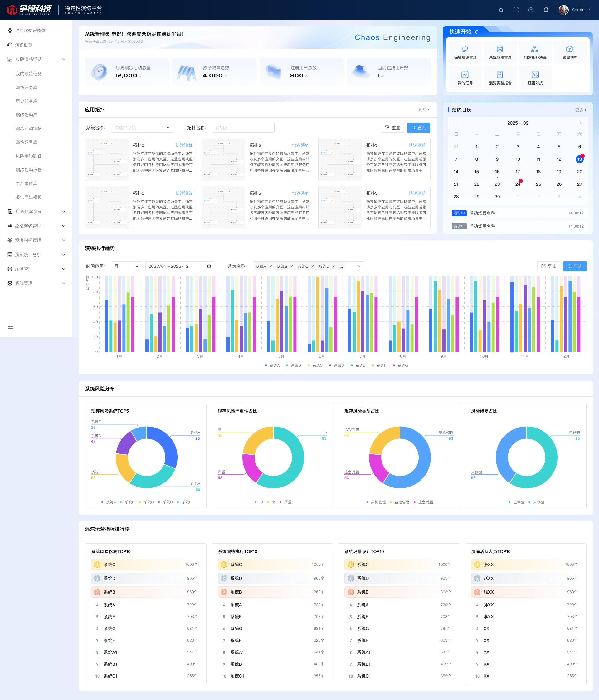Click into 拓扑名称 input field
Viewport: 599px width, 700px height.
243,128
